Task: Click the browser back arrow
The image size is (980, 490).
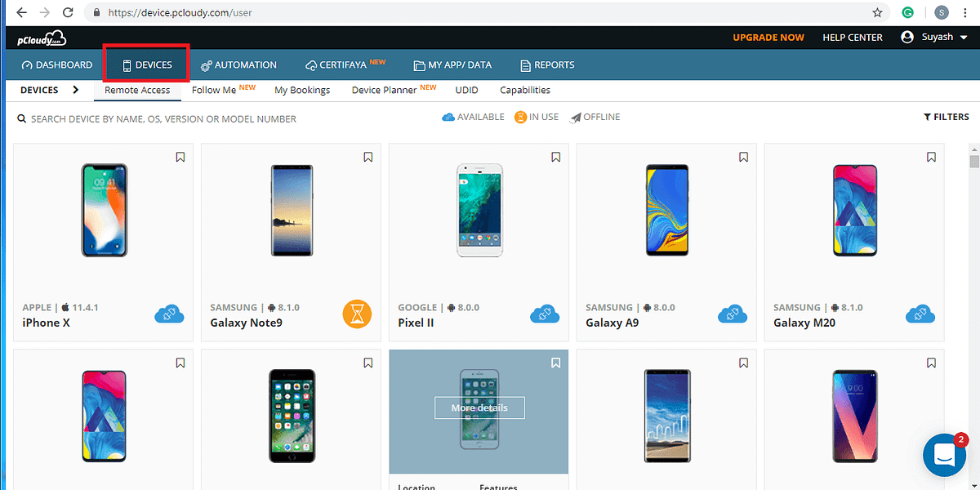Action: coord(20,13)
